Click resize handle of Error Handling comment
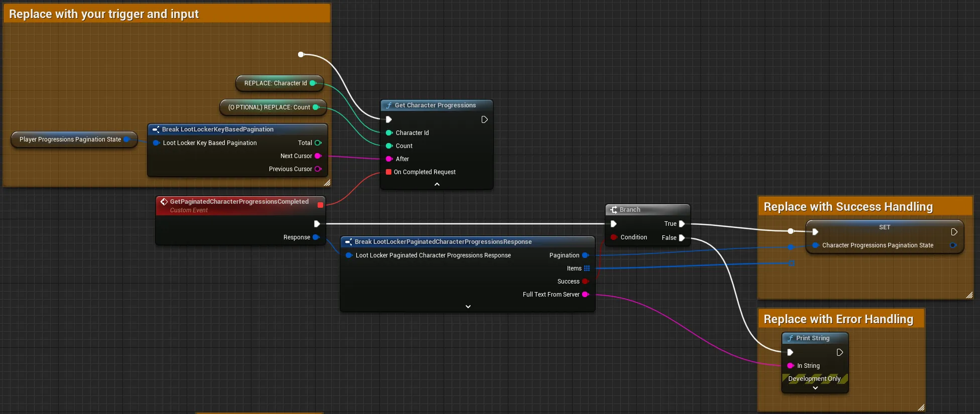980x414 pixels. (921, 407)
